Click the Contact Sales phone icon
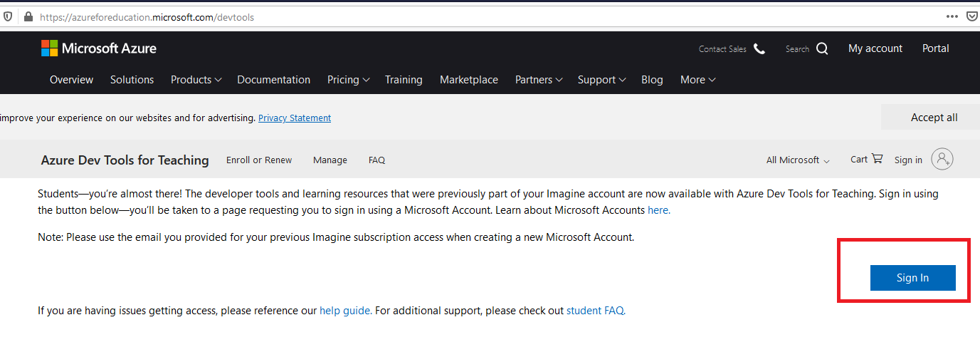This screenshot has width=980, height=357. [x=759, y=49]
